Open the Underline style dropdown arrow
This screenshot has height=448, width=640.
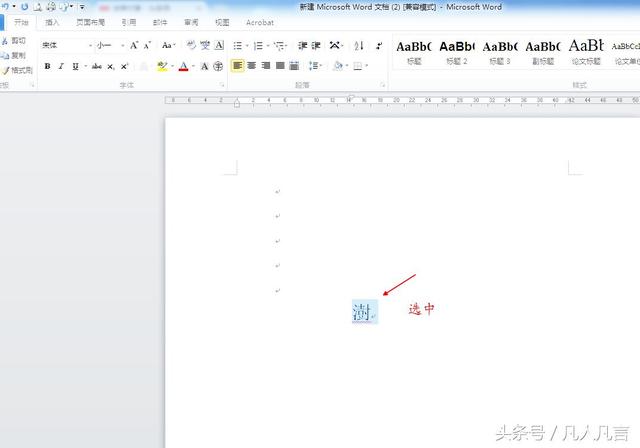(85, 66)
